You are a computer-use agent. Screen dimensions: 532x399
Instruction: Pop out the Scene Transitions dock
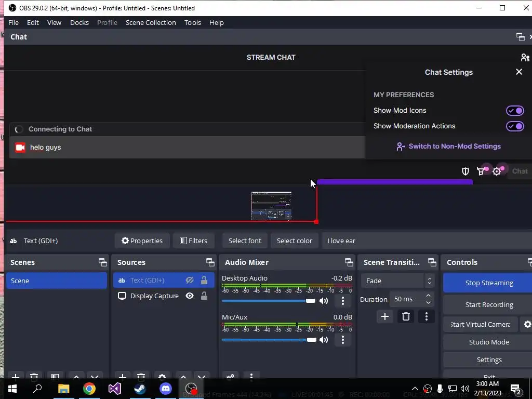click(x=432, y=262)
